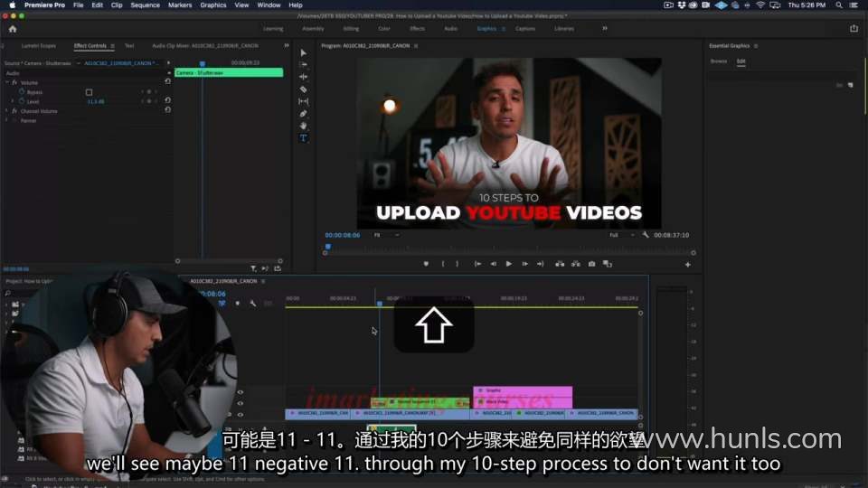Toggle linked selection in timeline
868x488 pixels.
tap(222, 304)
